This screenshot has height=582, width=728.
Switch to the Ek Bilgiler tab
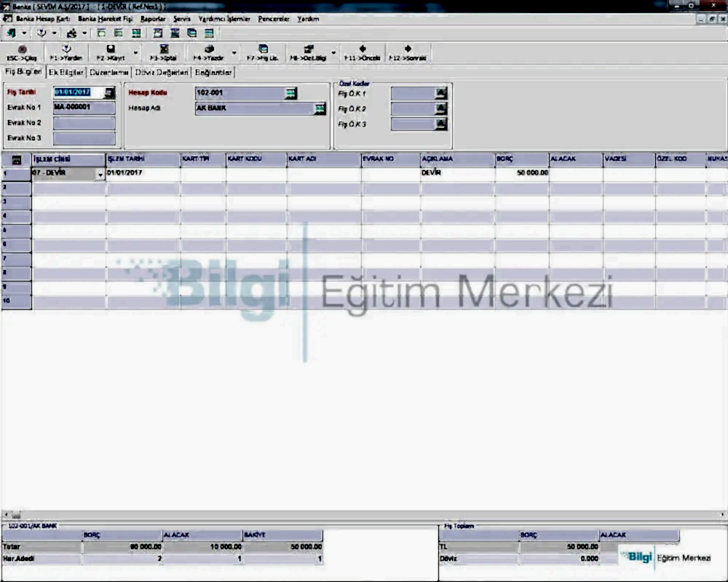[x=66, y=73]
